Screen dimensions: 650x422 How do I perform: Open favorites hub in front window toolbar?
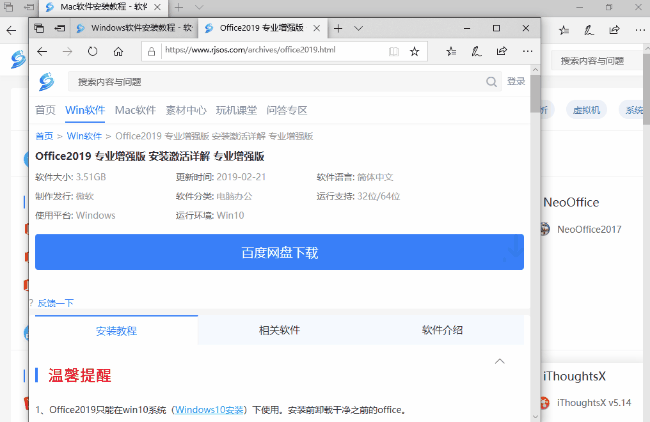(451, 51)
